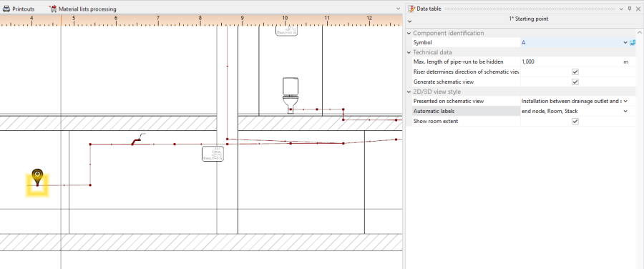The image size is (644, 269).
Task: Open the Data table panel options arrow
Action: (622, 9)
